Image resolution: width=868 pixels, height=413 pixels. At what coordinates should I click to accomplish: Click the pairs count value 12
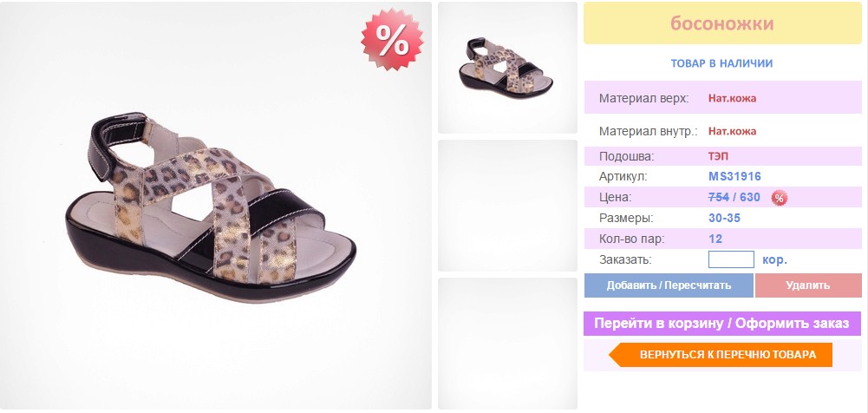click(715, 239)
